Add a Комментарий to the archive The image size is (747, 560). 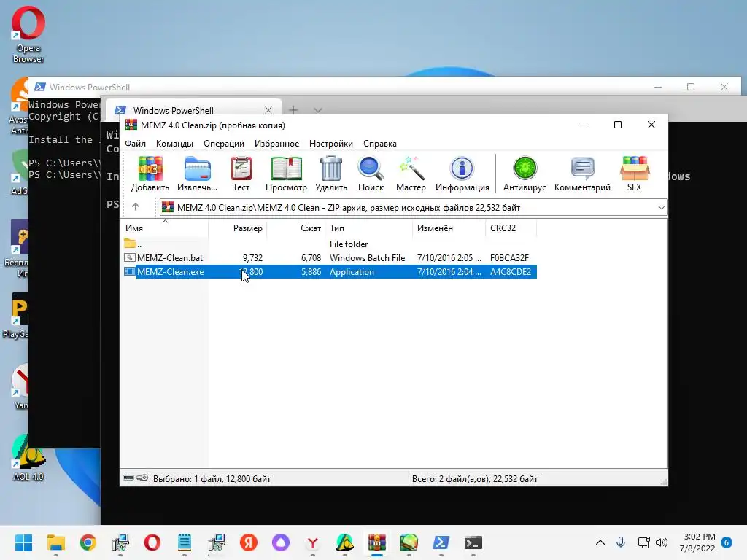[582, 174]
